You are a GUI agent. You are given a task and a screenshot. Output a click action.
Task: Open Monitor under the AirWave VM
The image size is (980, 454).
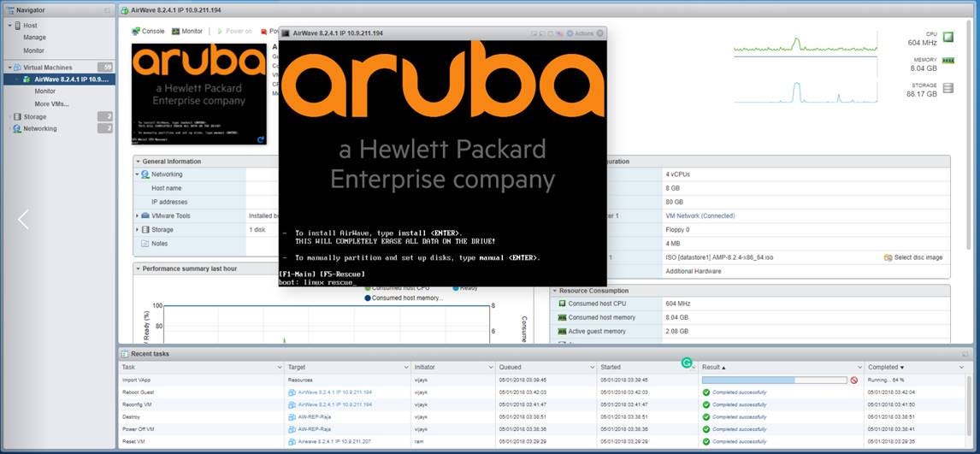(x=45, y=91)
